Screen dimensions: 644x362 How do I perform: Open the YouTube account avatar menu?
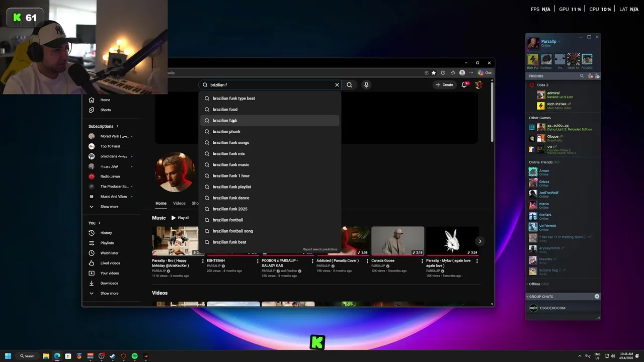pyautogui.click(x=478, y=85)
